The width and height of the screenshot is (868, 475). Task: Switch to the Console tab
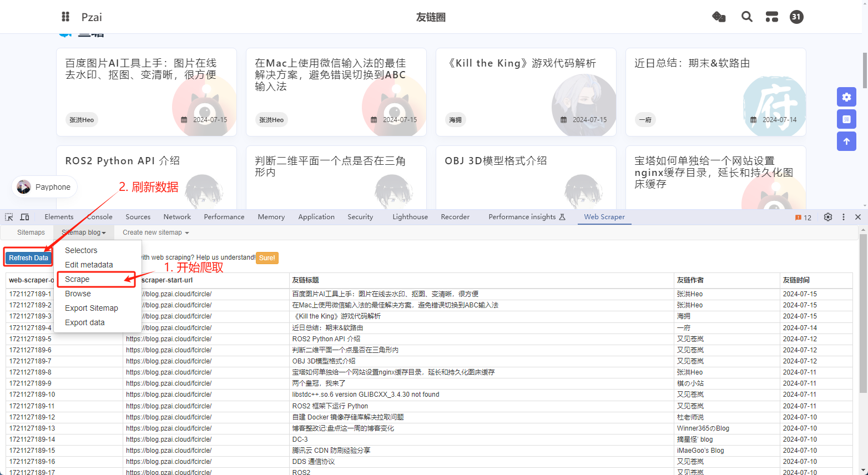click(100, 217)
